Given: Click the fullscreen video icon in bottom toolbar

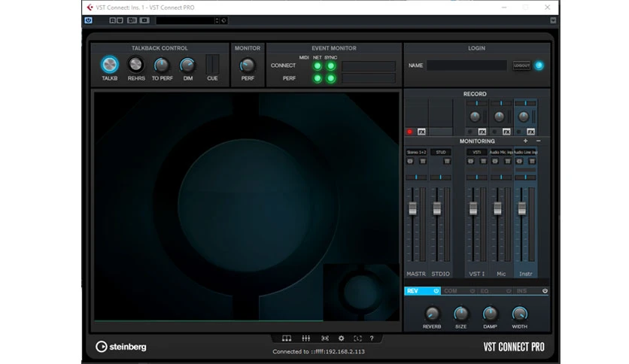Looking at the screenshot, I should click(357, 338).
